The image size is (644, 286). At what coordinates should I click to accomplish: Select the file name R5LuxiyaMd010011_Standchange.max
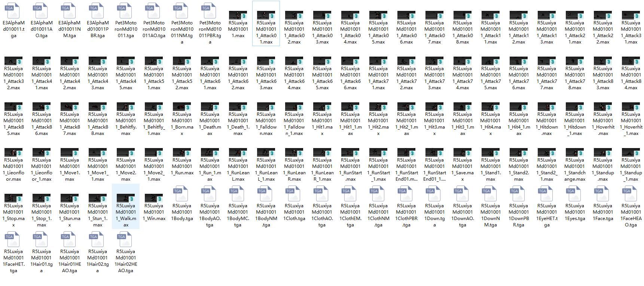click(x=575, y=169)
